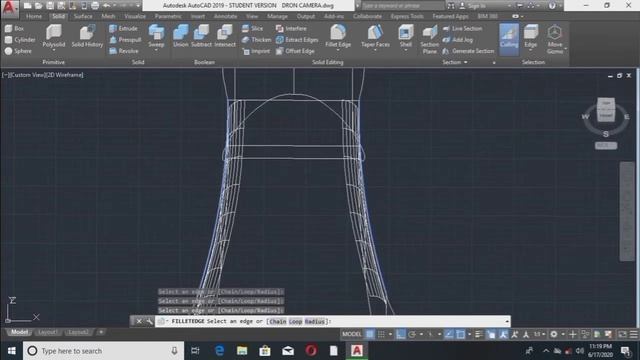Image resolution: width=640 pixels, height=360 pixels.
Task: Click the Polysolid tool icon
Action: click(53, 32)
